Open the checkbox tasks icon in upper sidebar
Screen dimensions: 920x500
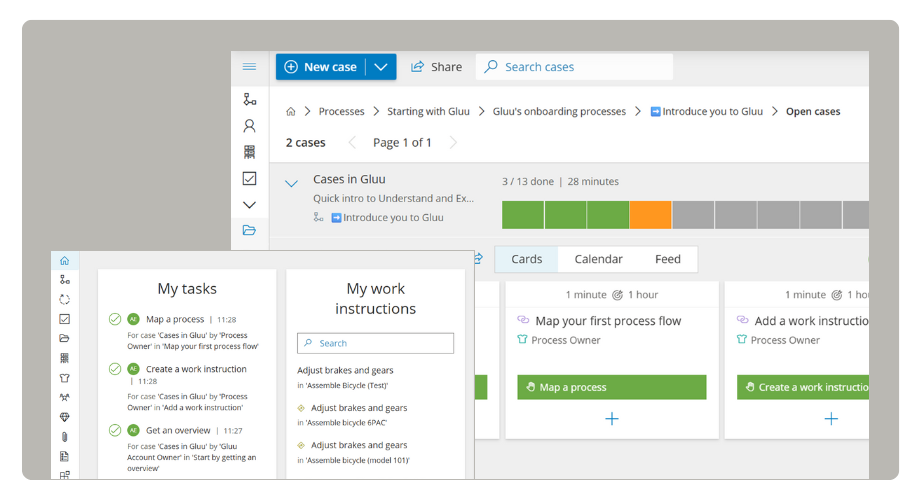[x=249, y=178]
